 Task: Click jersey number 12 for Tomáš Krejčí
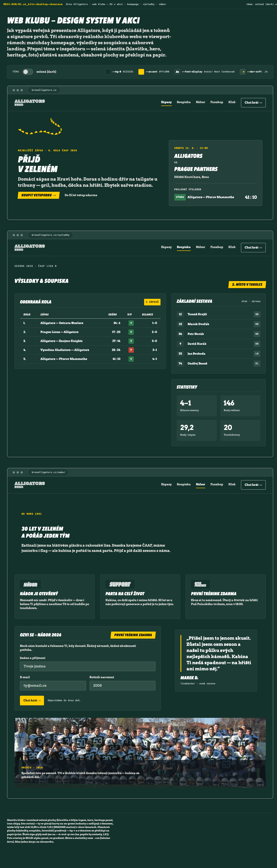pyautogui.click(x=180, y=314)
